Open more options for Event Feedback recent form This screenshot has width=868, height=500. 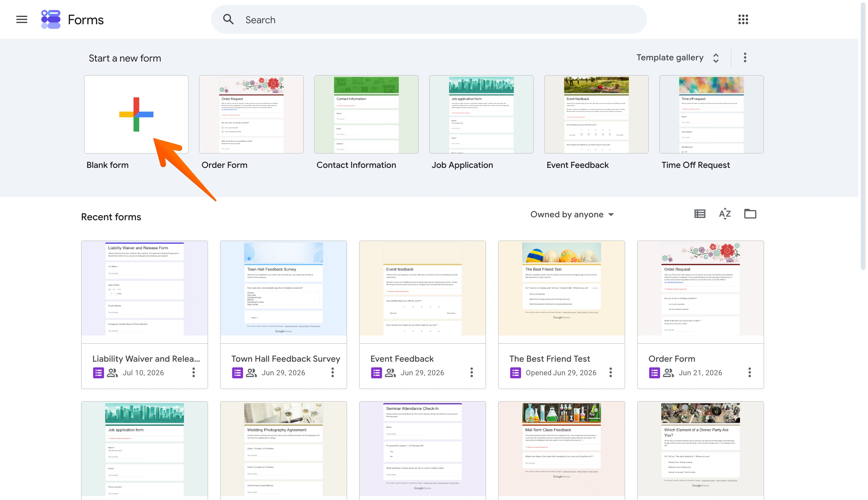472,373
